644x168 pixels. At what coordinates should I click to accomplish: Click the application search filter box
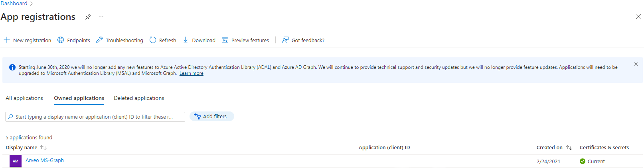click(95, 117)
